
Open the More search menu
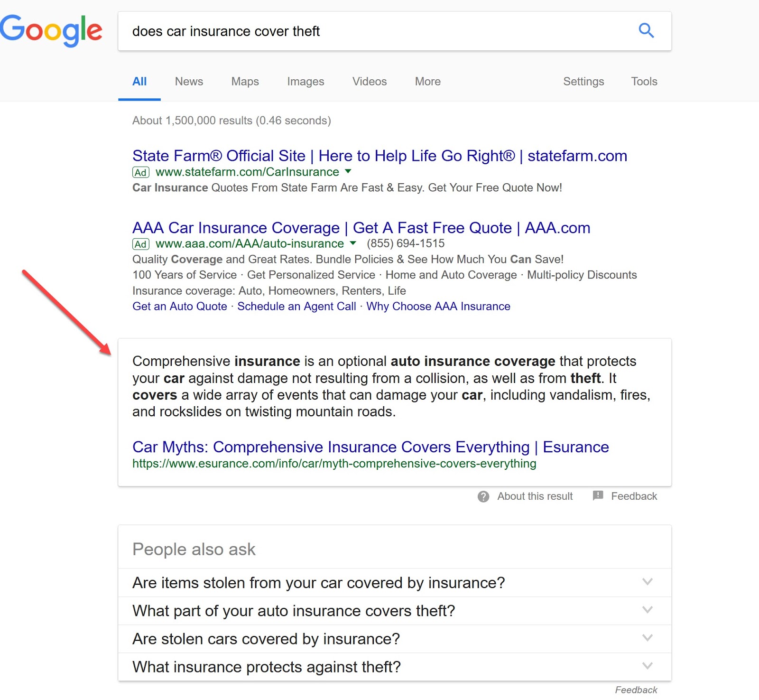click(428, 82)
